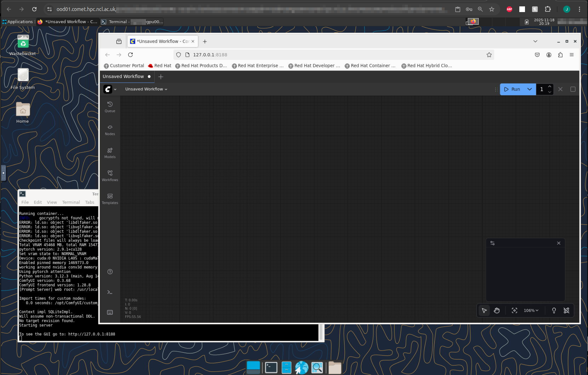588x375 pixels.
Task: Open the Templates sidebar panel
Action: [110, 198]
